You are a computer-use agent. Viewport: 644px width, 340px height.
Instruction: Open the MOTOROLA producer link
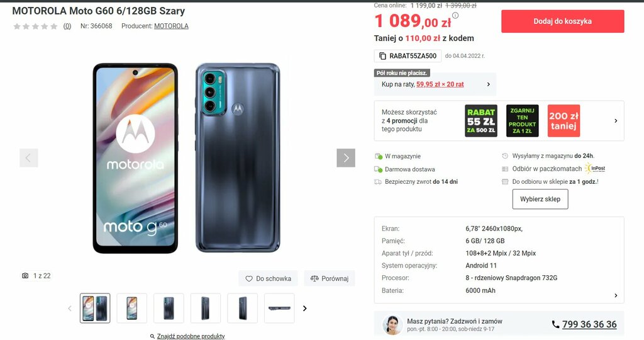[171, 26]
